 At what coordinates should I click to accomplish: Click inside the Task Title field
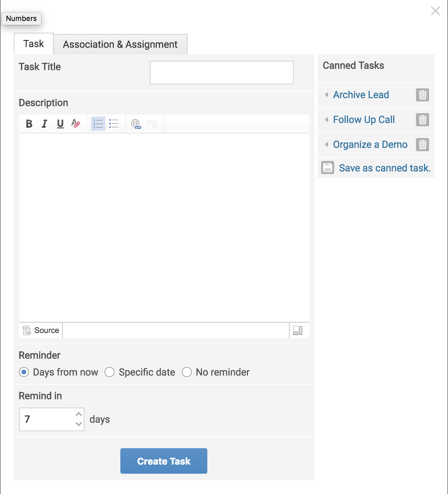coord(221,72)
